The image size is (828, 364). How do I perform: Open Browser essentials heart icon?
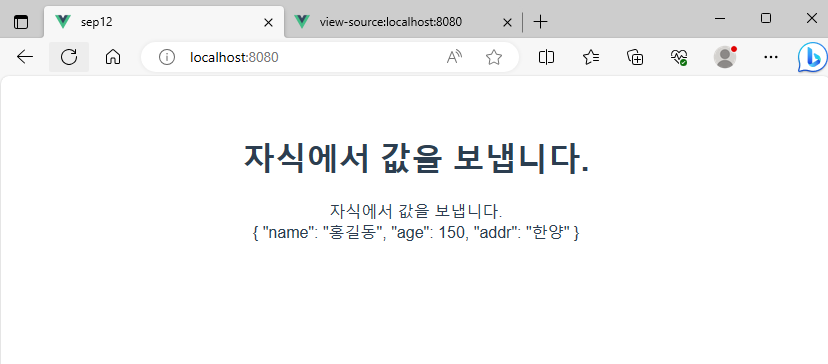(x=679, y=57)
